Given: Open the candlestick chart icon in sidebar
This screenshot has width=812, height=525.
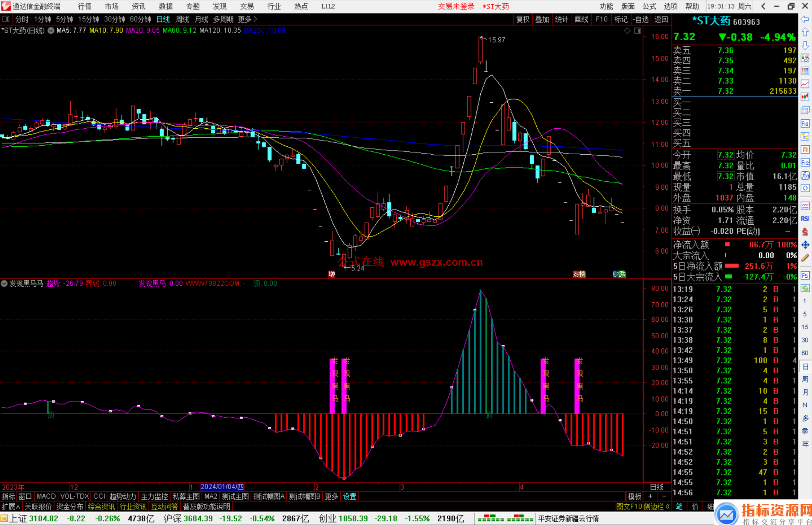Looking at the screenshot, I should click(804, 97).
